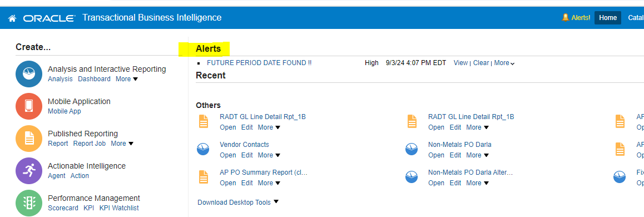Click the Home house icon beside Oracle logo
This screenshot has width=644, height=217.
(12, 18)
